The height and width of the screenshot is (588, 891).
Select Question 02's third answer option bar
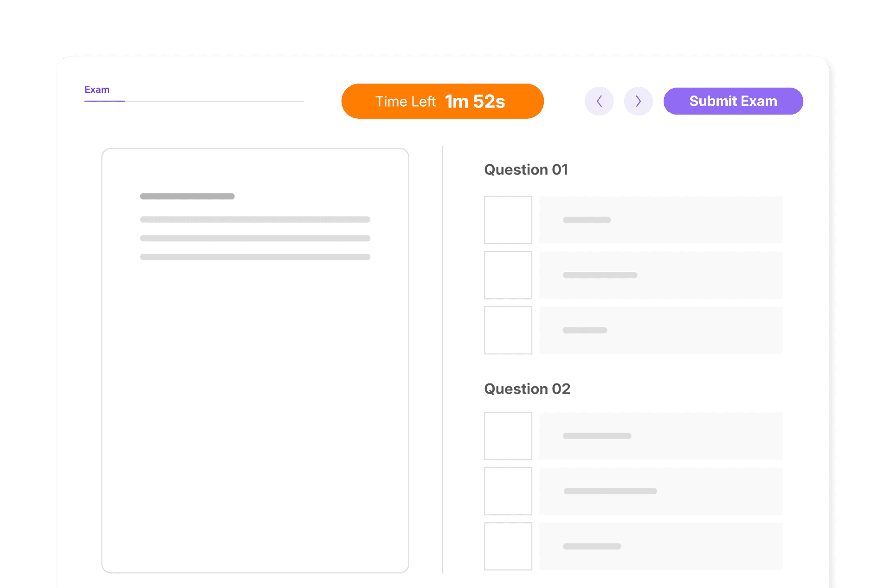(x=661, y=546)
